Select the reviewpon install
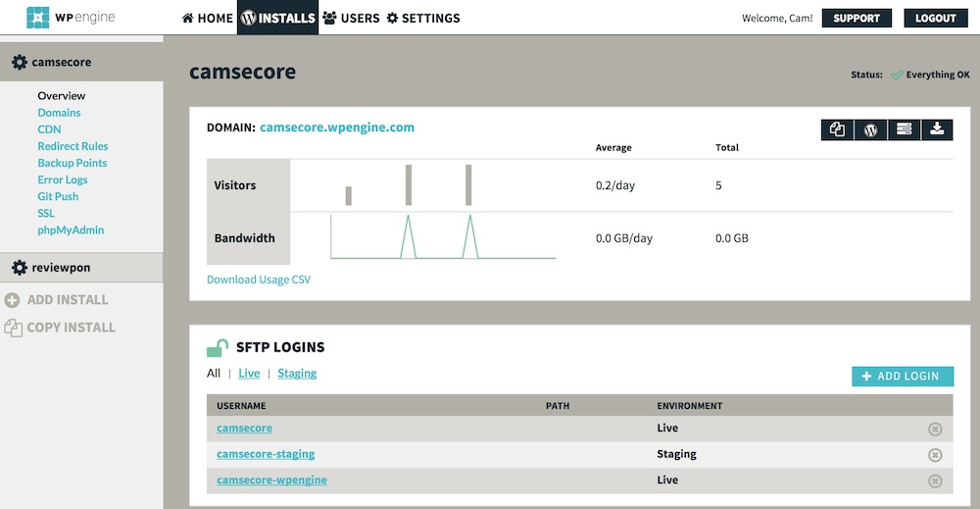 pos(81,268)
